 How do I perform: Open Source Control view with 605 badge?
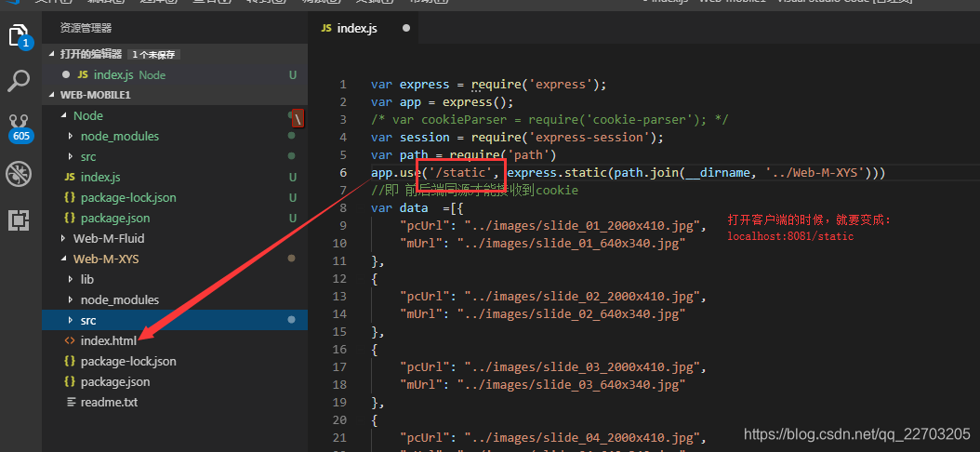pos(20,126)
